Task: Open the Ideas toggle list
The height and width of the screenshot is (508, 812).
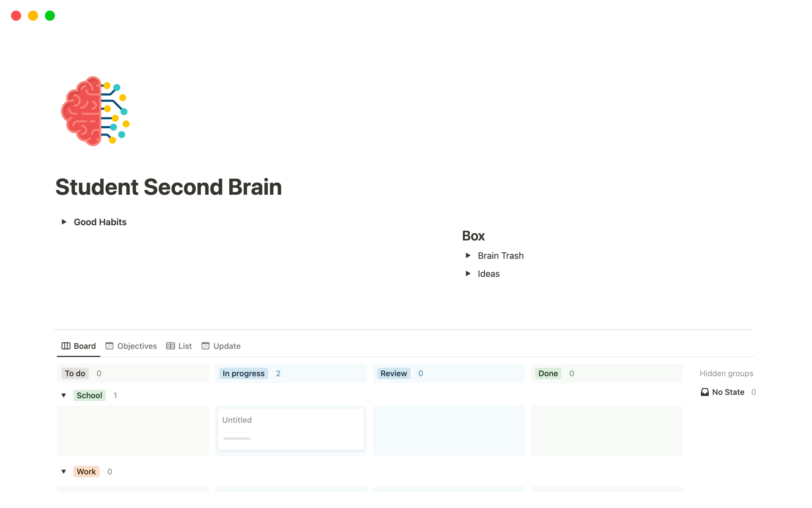Action: click(468, 273)
